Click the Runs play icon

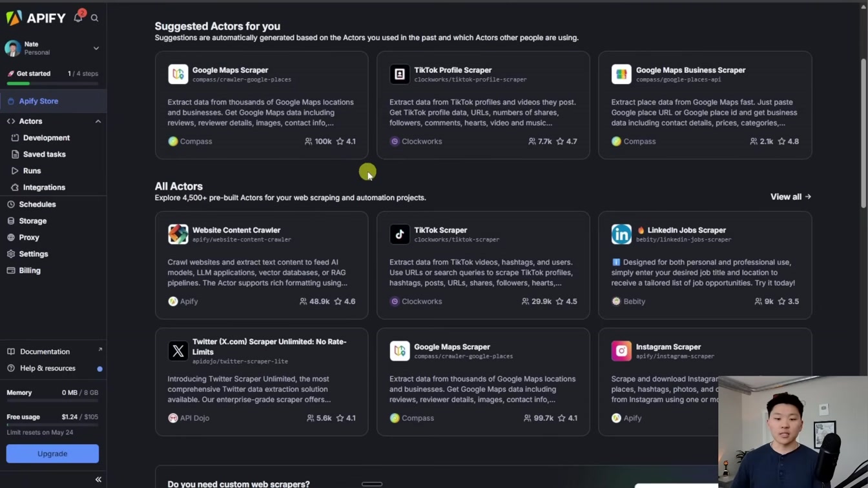point(15,171)
